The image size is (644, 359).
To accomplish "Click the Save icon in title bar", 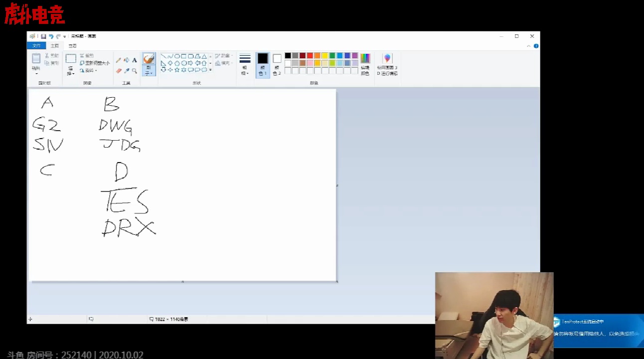I will pyautogui.click(x=43, y=36).
